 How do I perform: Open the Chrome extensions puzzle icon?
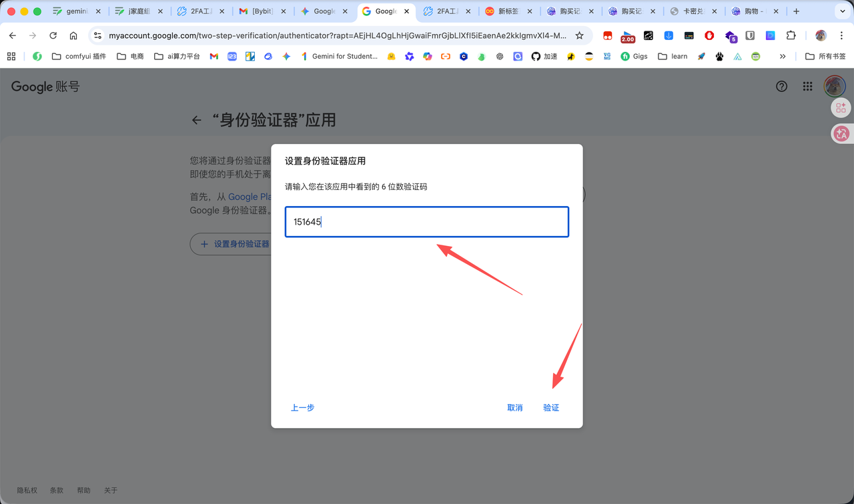[791, 35]
